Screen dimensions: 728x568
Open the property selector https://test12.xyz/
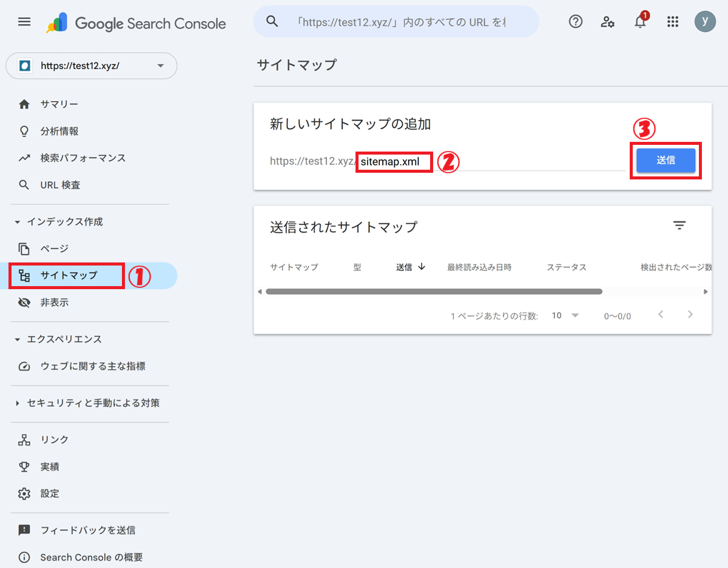pos(92,65)
